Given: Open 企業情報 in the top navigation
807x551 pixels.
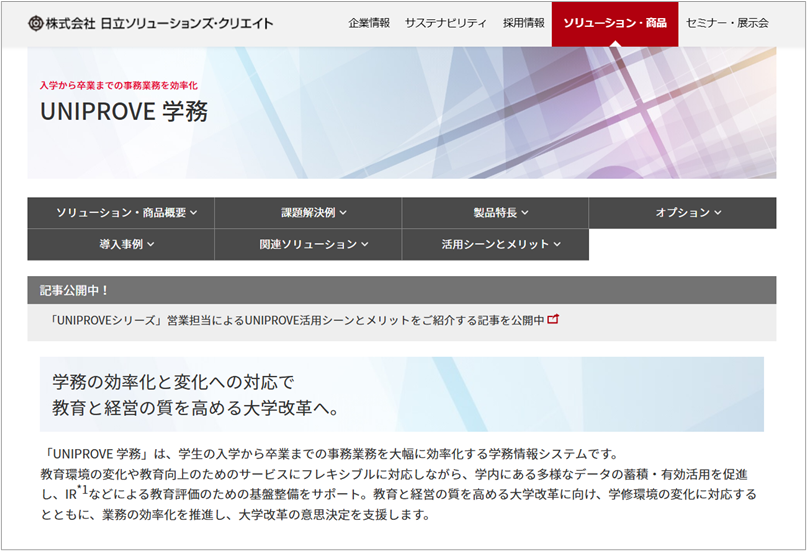Looking at the screenshot, I should coord(369,23).
